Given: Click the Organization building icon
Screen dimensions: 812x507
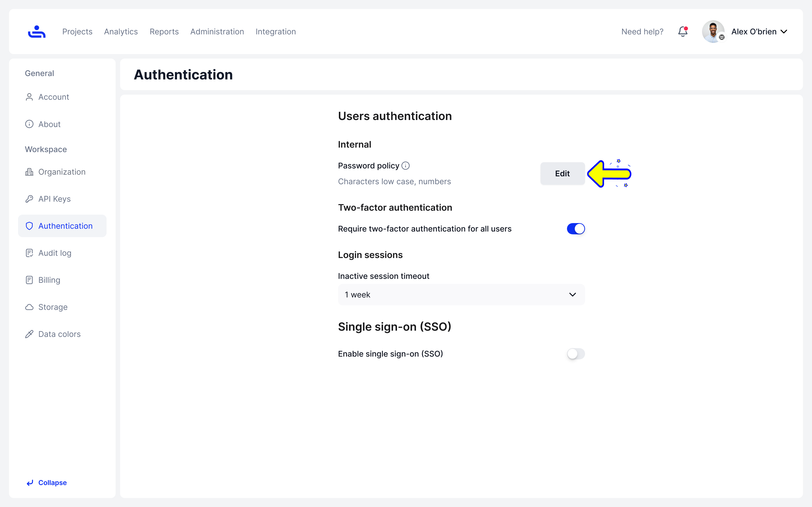Looking at the screenshot, I should [x=29, y=172].
